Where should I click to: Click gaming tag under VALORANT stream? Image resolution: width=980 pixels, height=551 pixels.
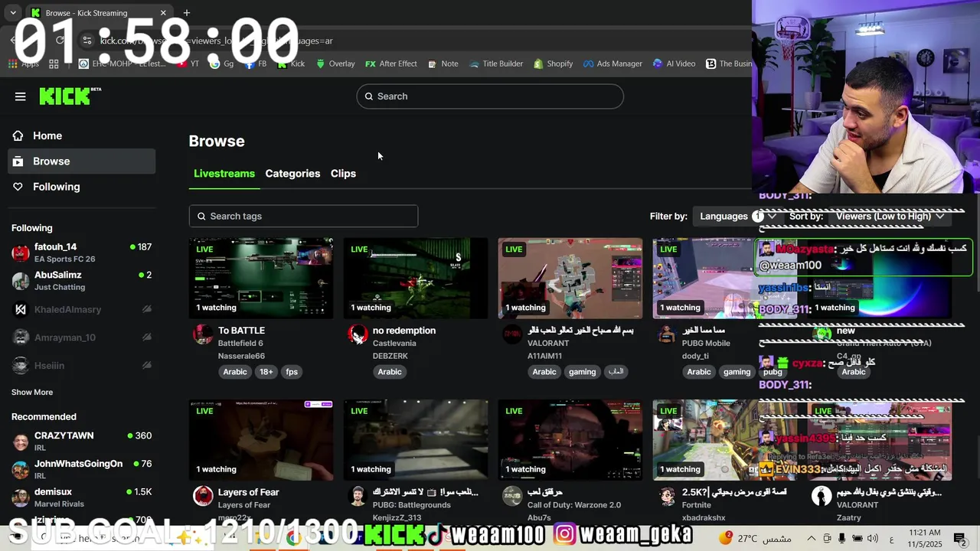[582, 372]
